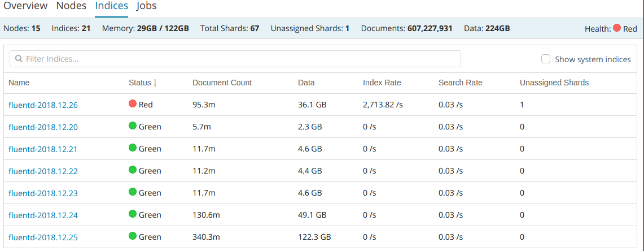Focus the Filter Indices search field
The image size is (644, 251).
point(237,59)
